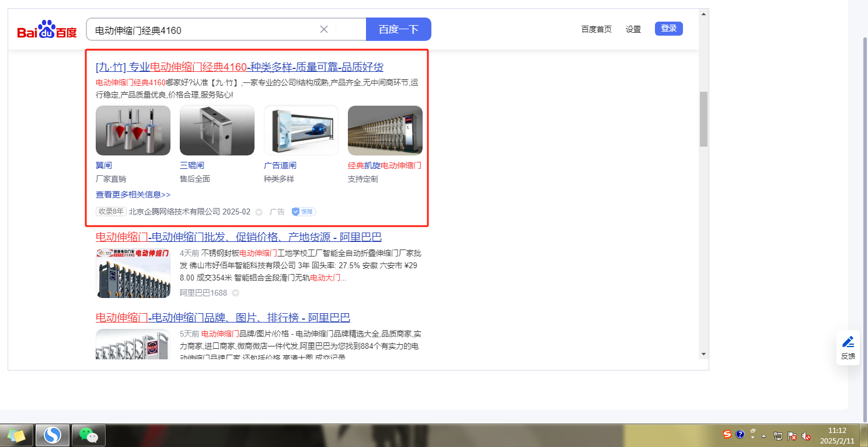Open 设置 in the top navigation
Screen dimensions: 868x447
click(633, 29)
